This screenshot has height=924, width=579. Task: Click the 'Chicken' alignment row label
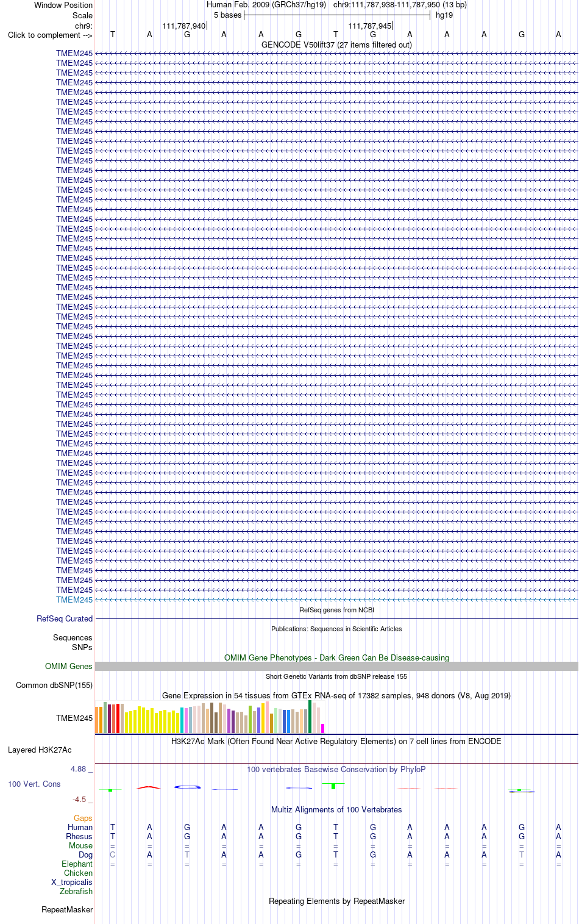pyautogui.click(x=78, y=873)
